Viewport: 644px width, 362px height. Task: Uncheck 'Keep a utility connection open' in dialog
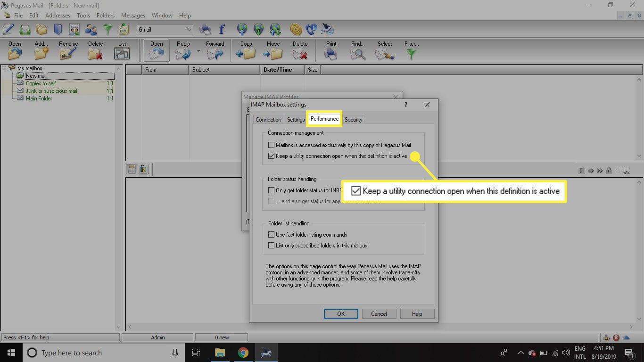tap(271, 156)
